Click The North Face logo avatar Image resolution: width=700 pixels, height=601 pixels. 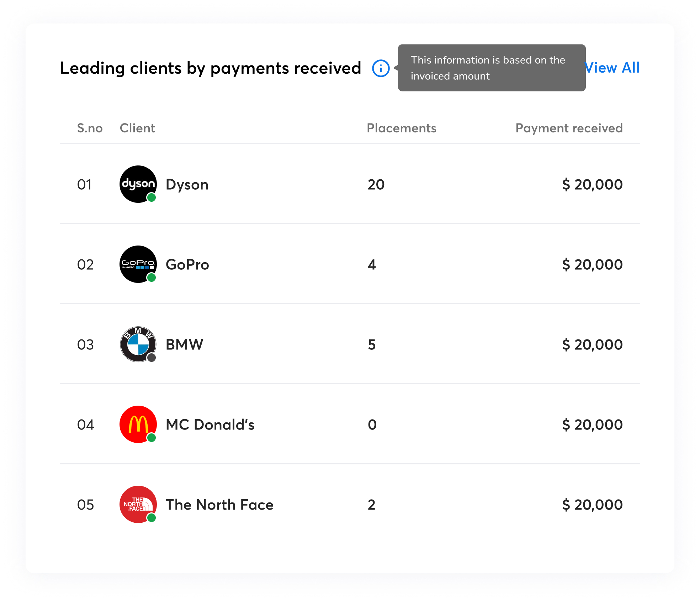(138, 504)
